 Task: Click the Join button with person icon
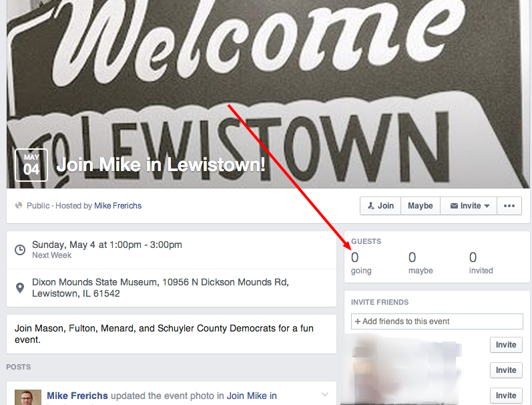click(380, 206)
